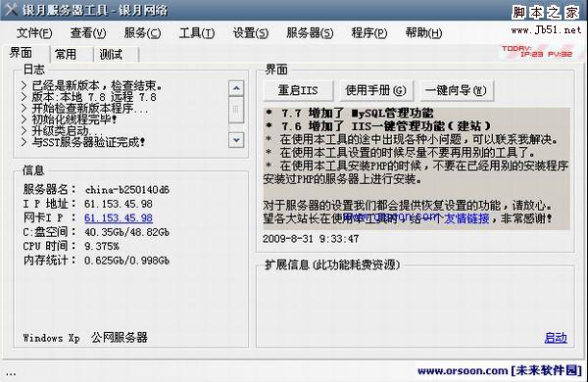588x382 pixels.
Task: Click the app icon in title bar
Action: point(11,10)
